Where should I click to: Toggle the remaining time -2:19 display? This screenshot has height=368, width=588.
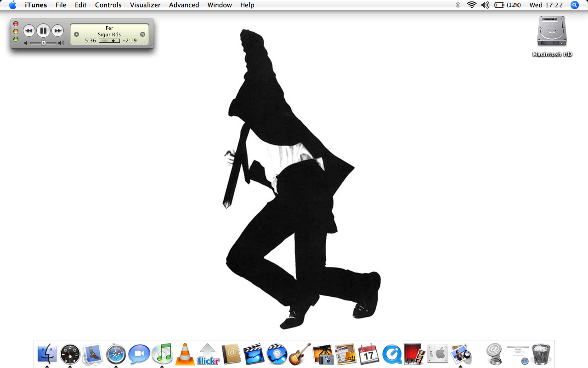pyautogui.click(x=130, y=40)
